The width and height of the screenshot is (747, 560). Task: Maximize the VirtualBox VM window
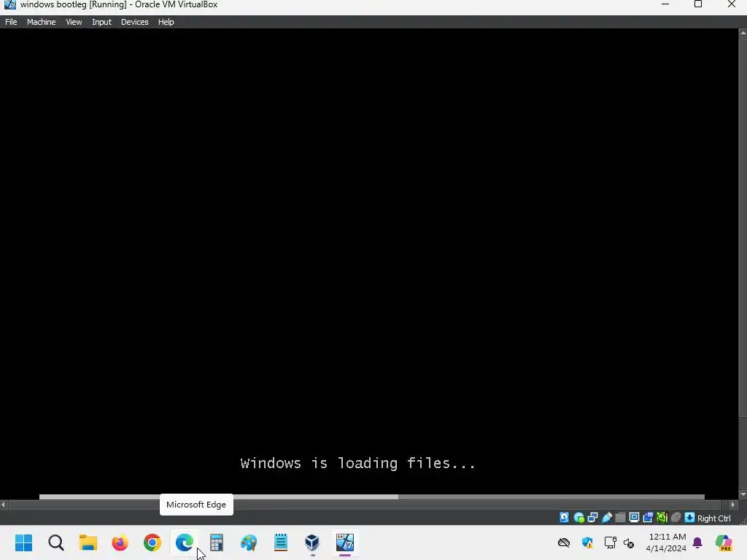(698, 4)
